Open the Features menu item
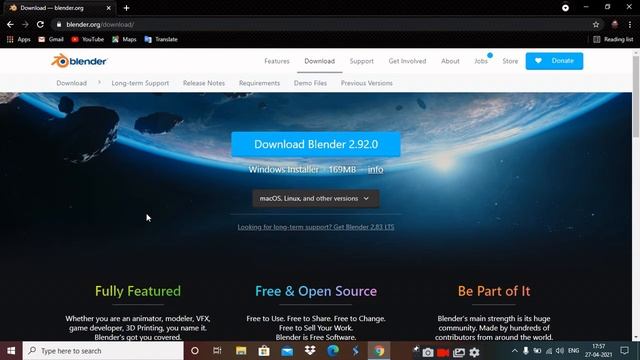 [277, 61]
